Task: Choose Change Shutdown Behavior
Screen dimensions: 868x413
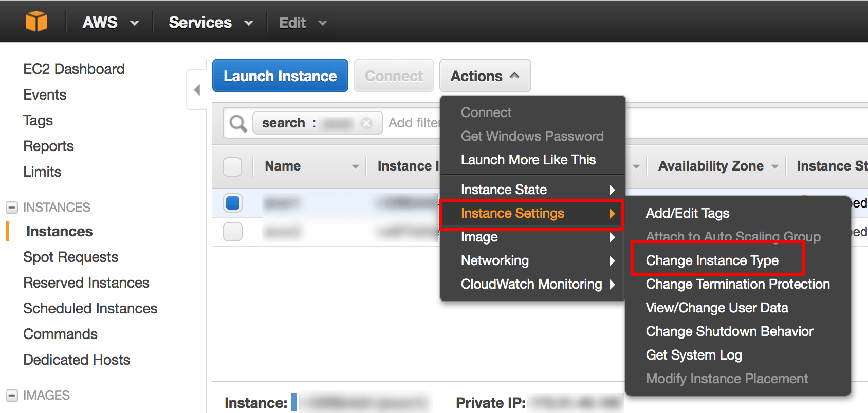Action: tap(730, 331)
